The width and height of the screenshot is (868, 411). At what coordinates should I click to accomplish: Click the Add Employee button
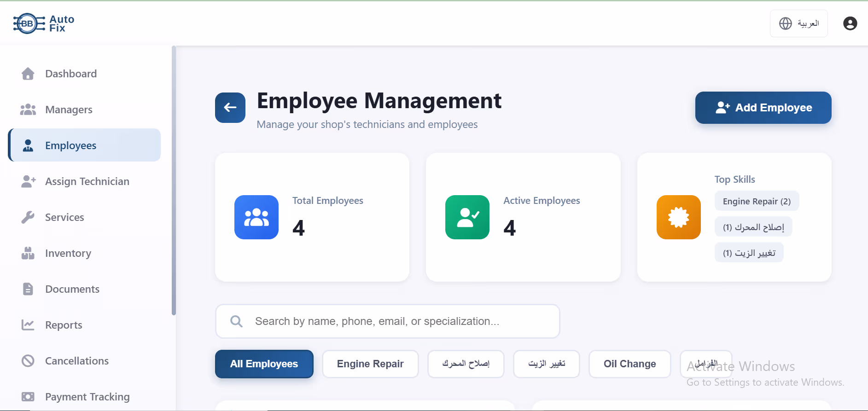(763, 108)
